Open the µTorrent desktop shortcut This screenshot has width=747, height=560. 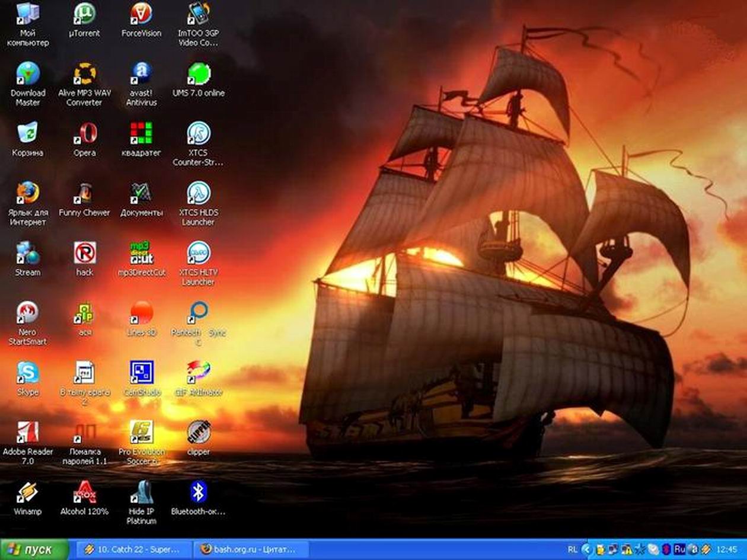click(x=84, y=15)
